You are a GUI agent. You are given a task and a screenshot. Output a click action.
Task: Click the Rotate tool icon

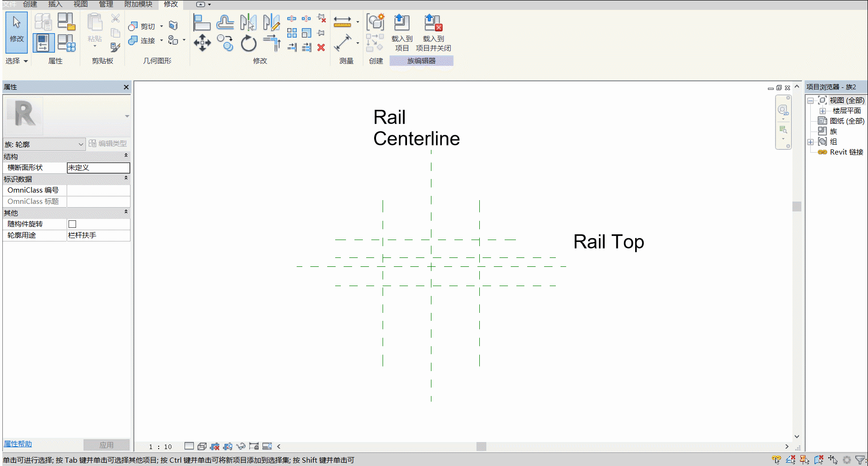[248, 43]
